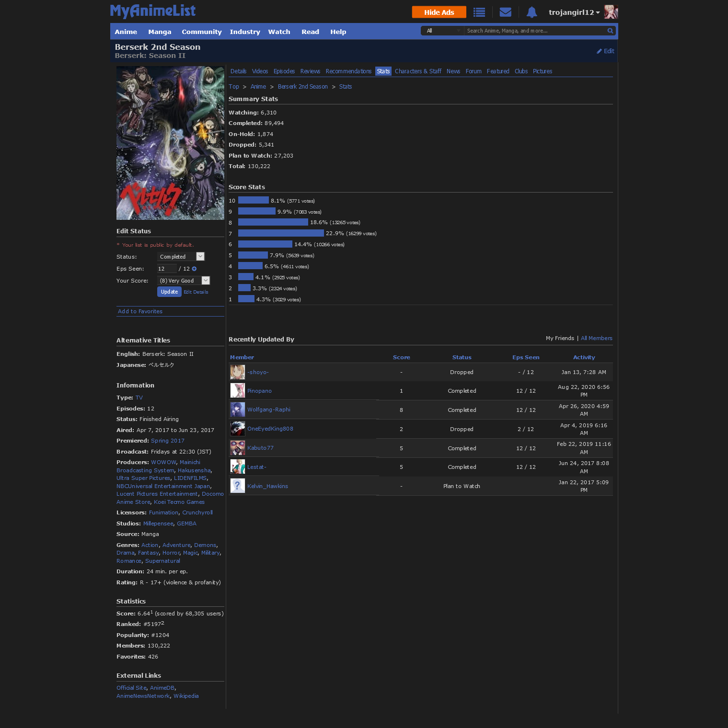Open the Help menu

pos(338,32)
